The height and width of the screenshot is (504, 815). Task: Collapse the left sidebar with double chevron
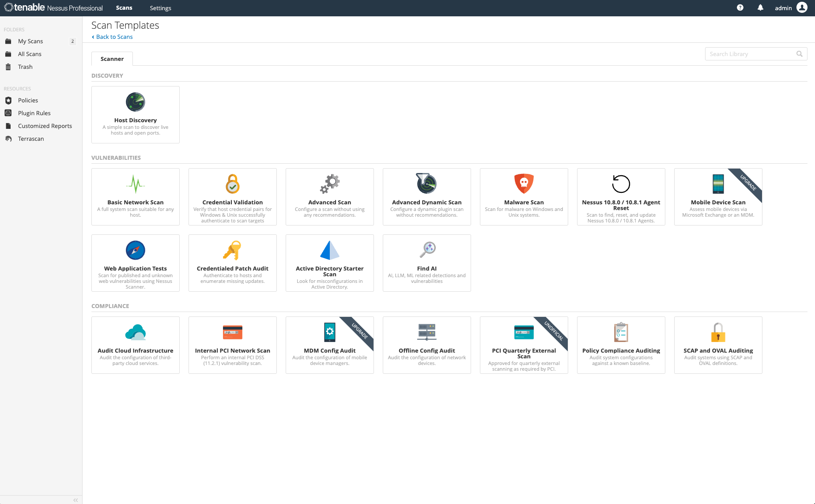[x=75, y=500]
